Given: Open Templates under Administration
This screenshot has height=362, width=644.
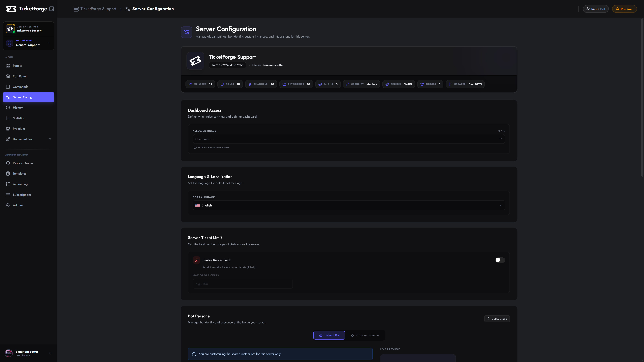Looking at the screenshot, I should click(x=29, y=174).
